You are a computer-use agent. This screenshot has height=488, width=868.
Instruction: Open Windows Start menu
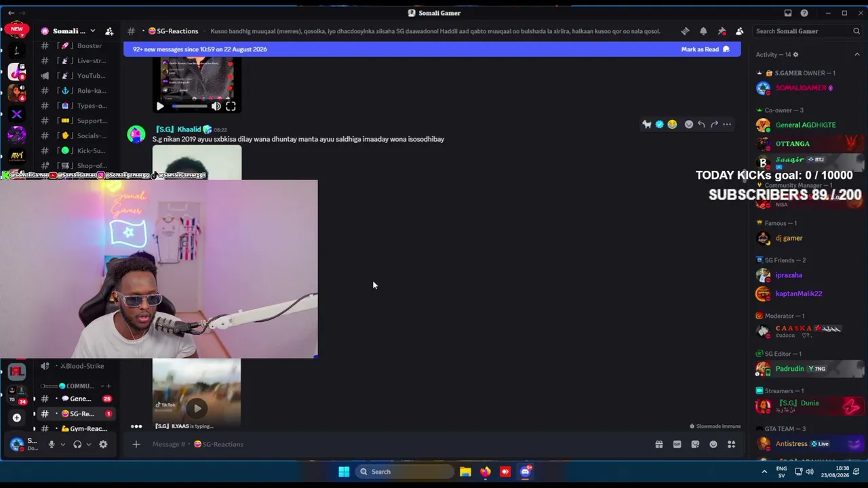[344, 472]
